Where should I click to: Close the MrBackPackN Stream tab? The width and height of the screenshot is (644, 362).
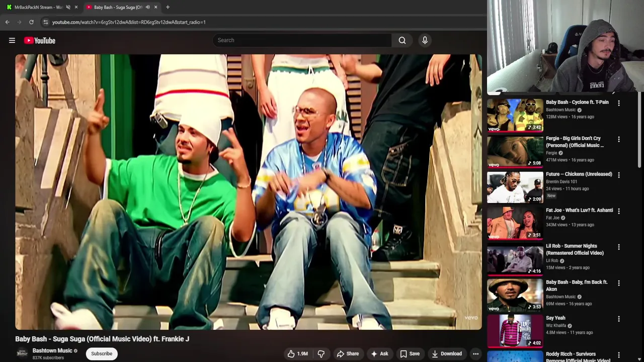click(76, 7)
